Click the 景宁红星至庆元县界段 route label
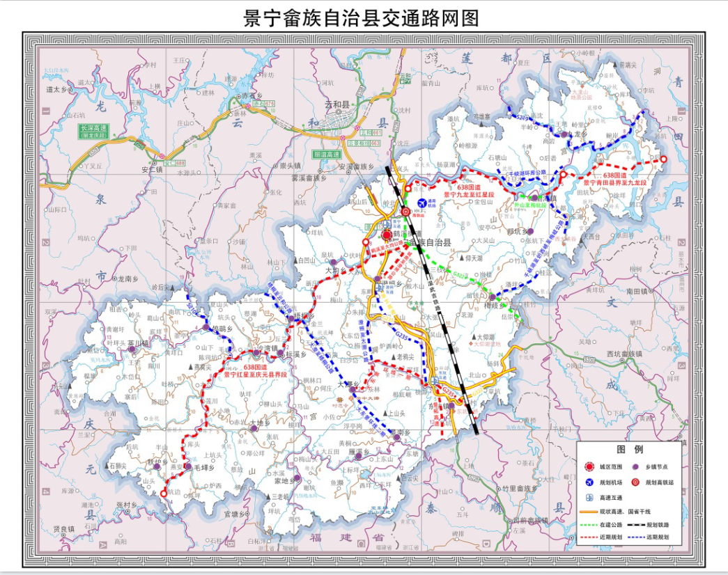 point(256,374)
